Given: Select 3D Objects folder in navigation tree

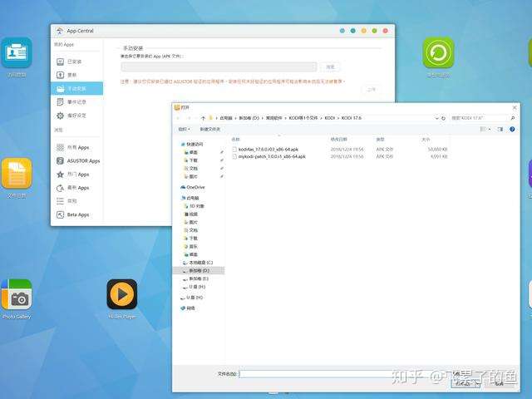Looking at the screenshot, I should 196,206.
